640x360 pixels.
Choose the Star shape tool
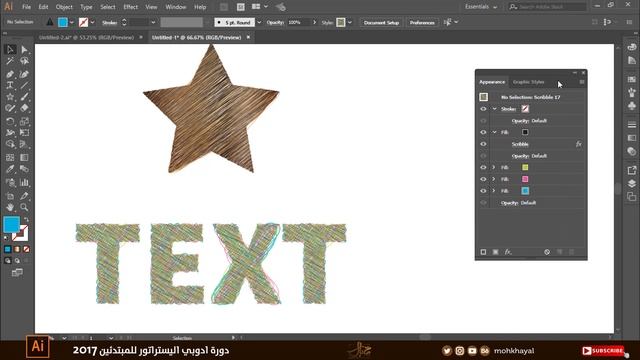tap(10, 97)
